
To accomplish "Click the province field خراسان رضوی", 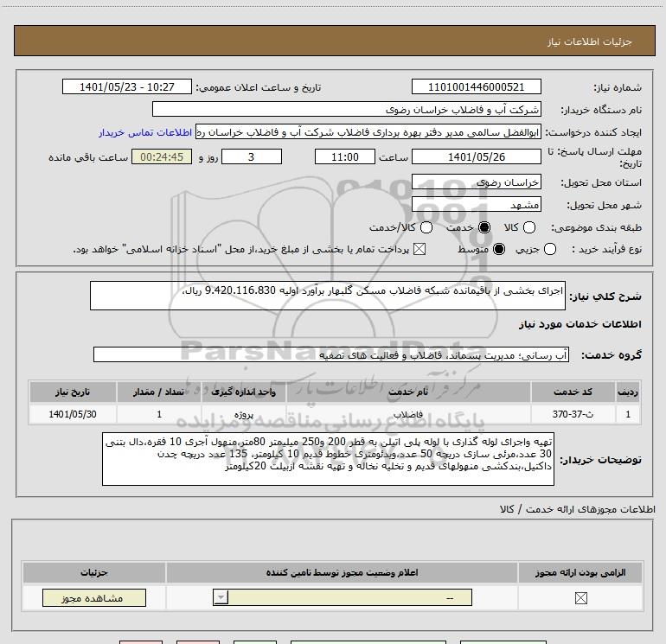I will pyautogui.click(x=476, y=182).
